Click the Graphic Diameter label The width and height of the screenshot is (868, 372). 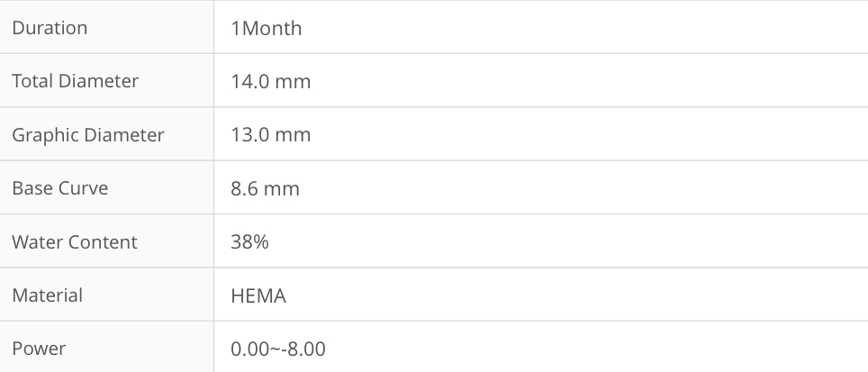87,135
